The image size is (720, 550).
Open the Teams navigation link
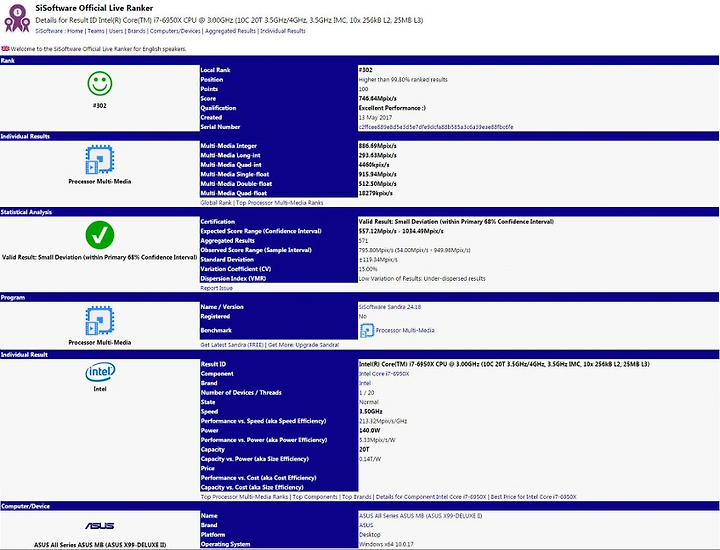(x=96, y=31)
